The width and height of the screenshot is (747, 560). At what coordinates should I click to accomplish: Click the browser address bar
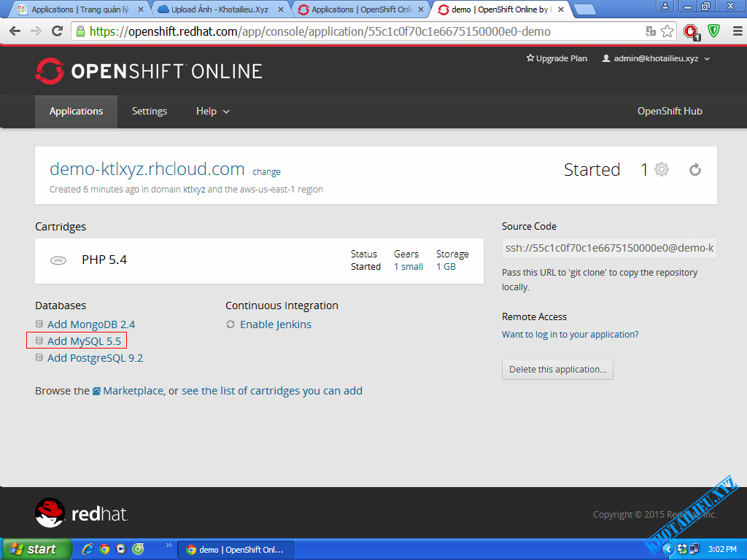[x=357, y=31]
